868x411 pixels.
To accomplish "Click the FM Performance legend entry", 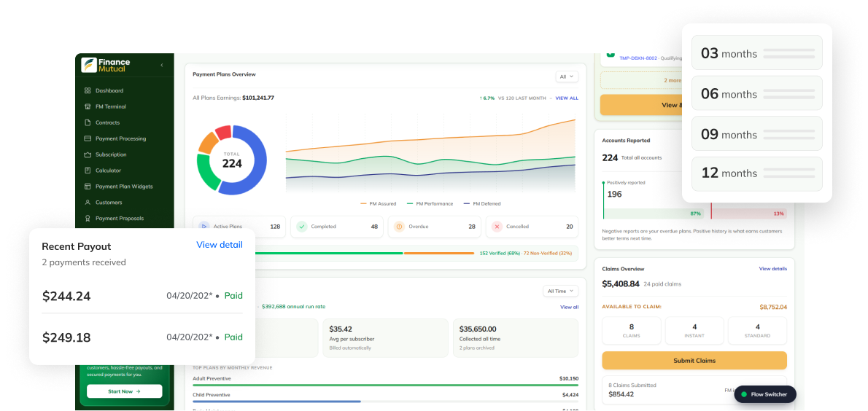I will pyautogui.click(x=430, y=203).
